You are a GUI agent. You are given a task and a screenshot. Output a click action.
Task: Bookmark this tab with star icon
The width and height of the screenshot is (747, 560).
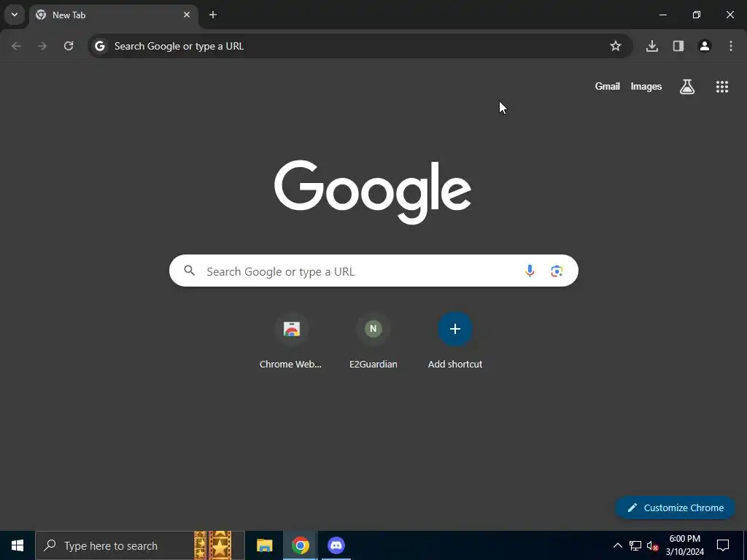point(616,46)
